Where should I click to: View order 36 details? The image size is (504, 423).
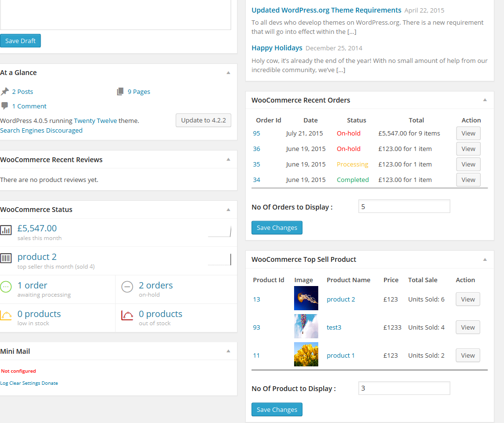[x=468, y=149]
